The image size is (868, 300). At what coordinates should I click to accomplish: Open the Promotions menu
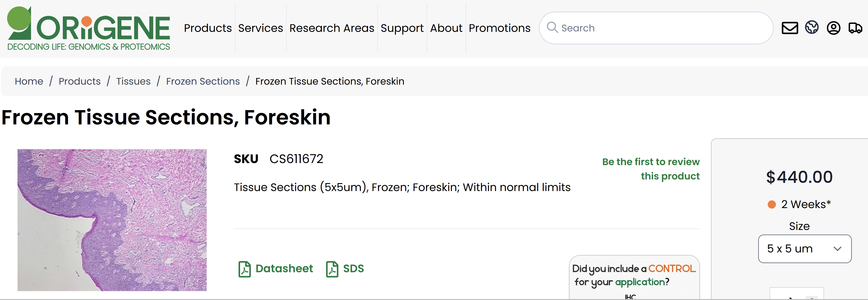[x=499, y=28]
